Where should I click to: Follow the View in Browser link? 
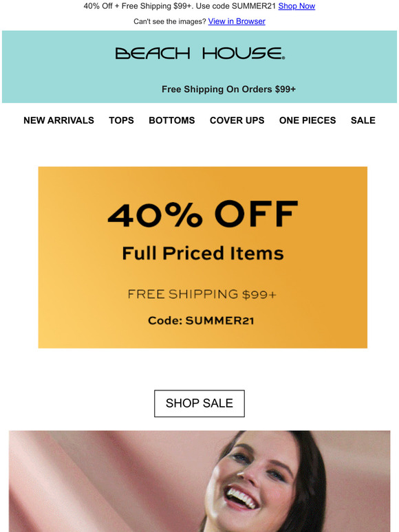[x=237, y=21]
